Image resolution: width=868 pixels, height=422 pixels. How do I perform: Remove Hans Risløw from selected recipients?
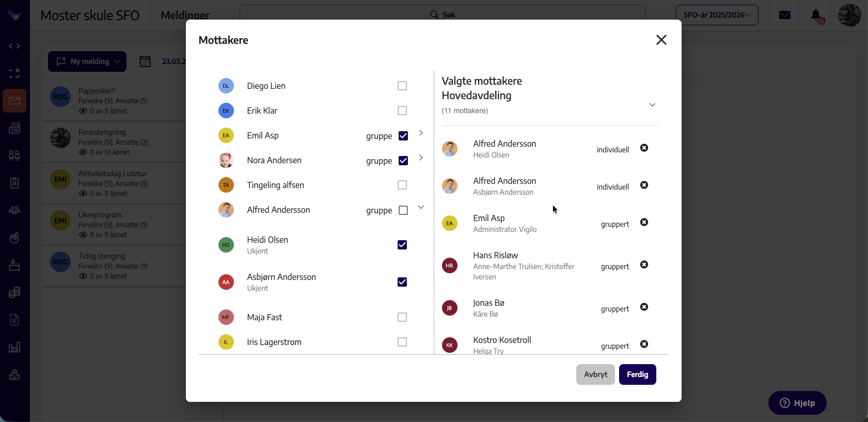pos(644,264)
